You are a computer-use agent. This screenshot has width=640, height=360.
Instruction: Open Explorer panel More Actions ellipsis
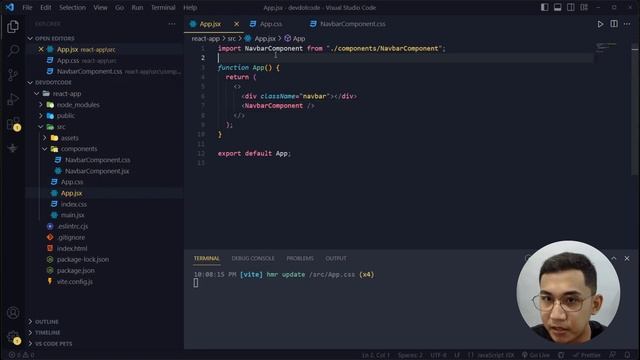tap(172, 24)
